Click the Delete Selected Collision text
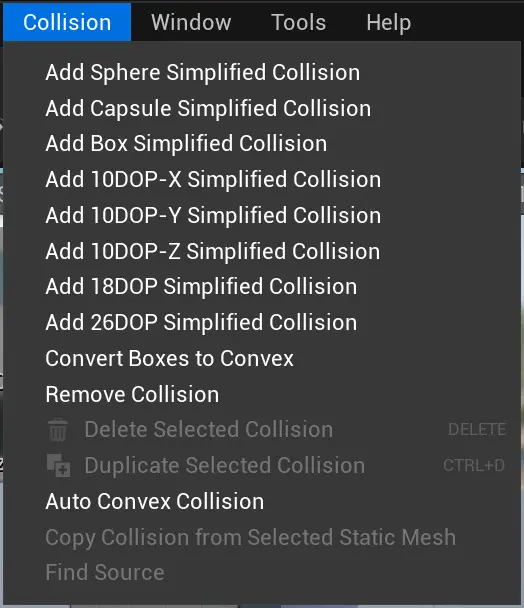The height and width of the screenshot is (608, 524). (209, 430)
